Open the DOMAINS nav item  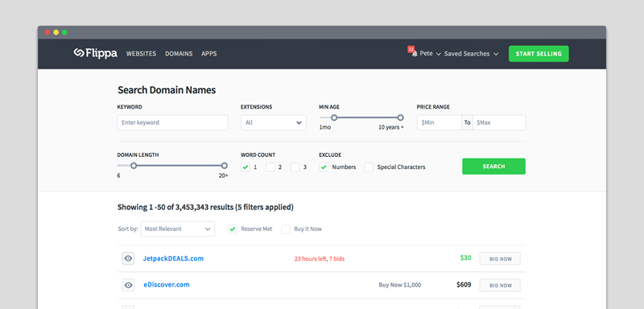coord(179,54)
